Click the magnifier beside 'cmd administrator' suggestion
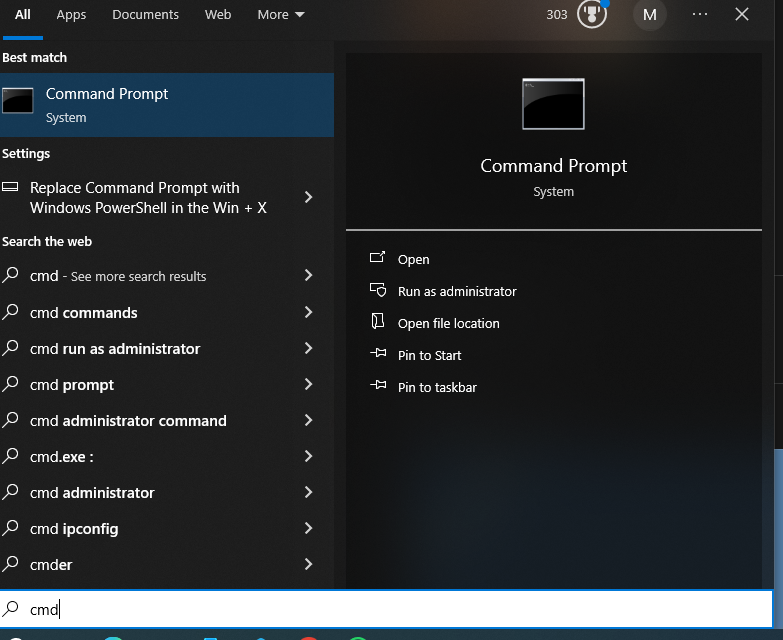Image resolution: width=783 pixels, height=640 pixels. coord(10,492)
